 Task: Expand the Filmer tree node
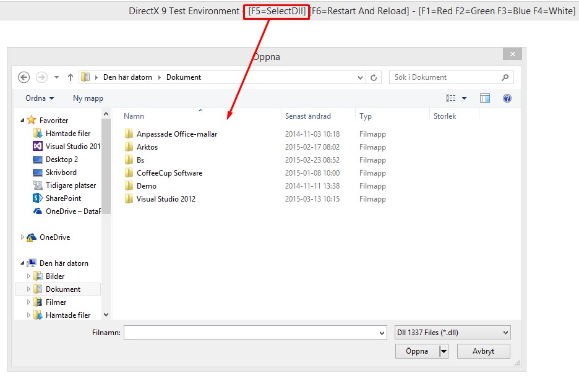[28, 302]
